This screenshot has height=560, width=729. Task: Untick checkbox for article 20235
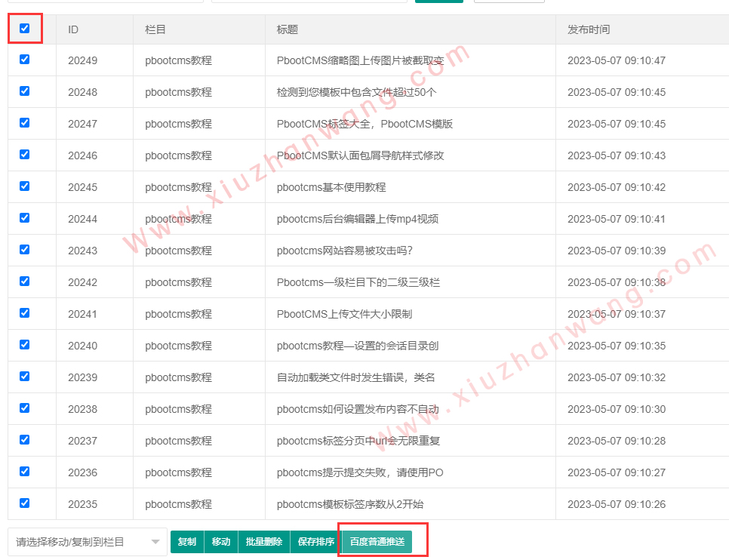click(x=24, y=503)
